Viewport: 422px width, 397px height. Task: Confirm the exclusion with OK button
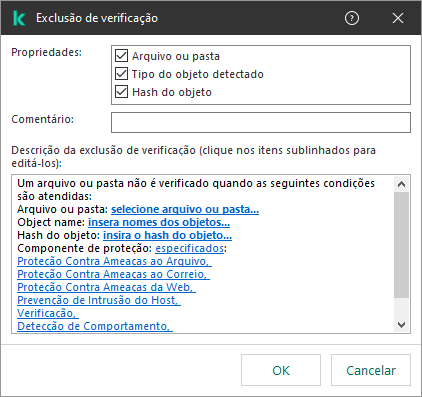pos(281,370)
